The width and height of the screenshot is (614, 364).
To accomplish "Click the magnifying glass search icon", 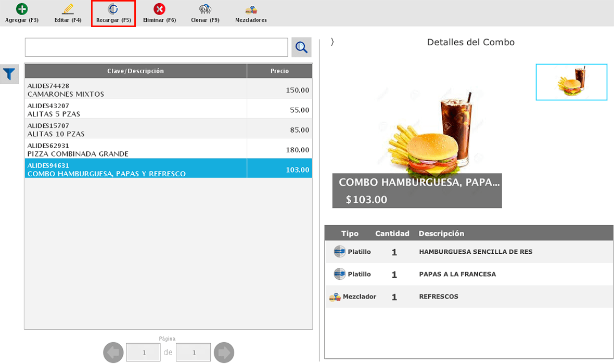I will pos(301,47).
